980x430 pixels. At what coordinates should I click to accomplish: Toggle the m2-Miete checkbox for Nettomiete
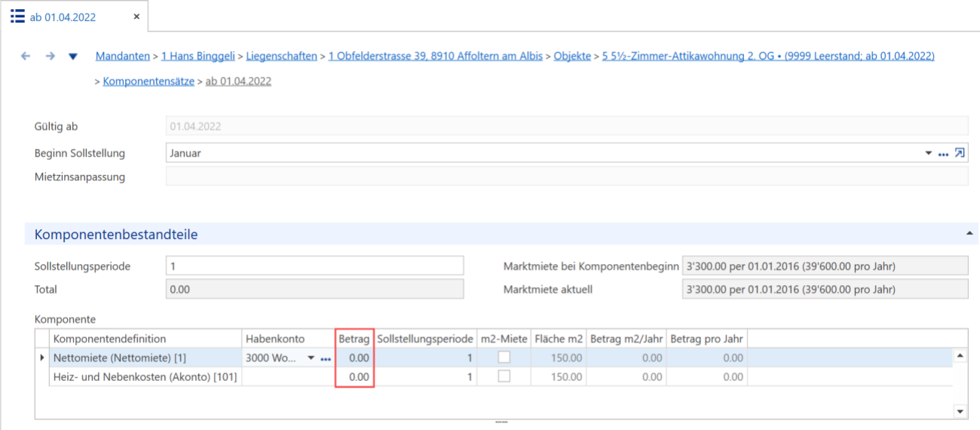pyautogui.click(x=504, y=358)
